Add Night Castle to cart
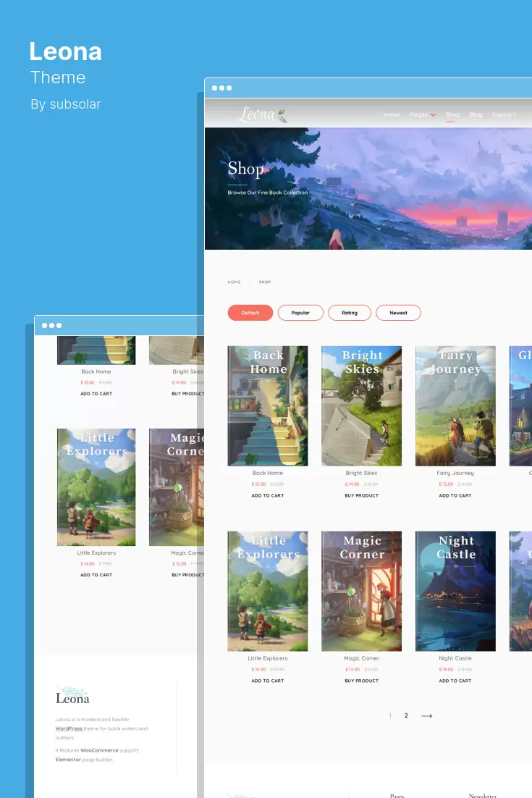This screenshot has height=798, width=532. point(455,681)
